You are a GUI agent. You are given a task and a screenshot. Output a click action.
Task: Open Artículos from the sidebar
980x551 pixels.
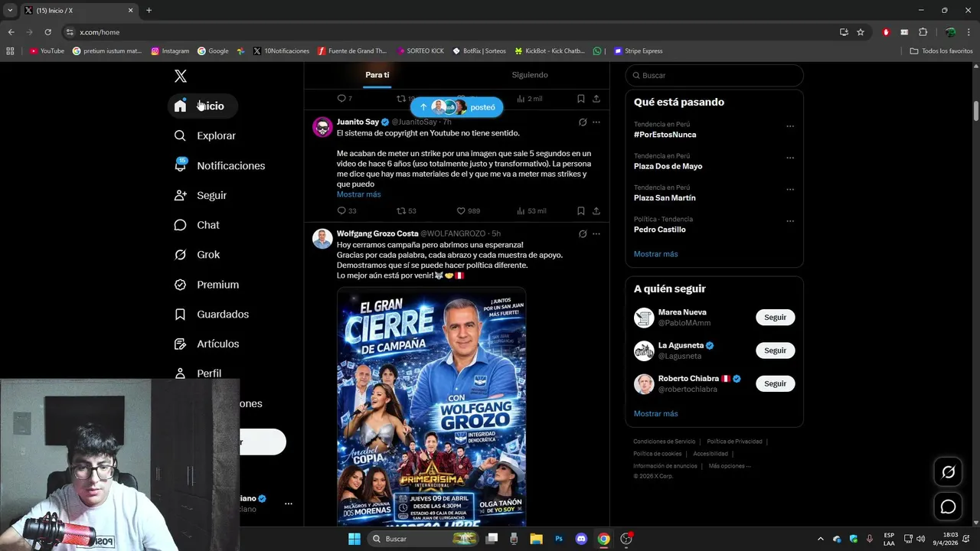[x=207, y=344]
